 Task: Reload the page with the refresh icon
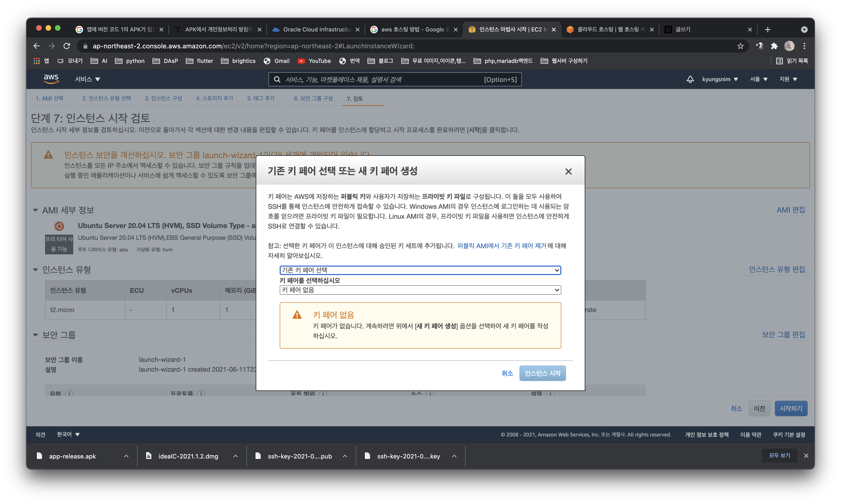coord(67,46)
